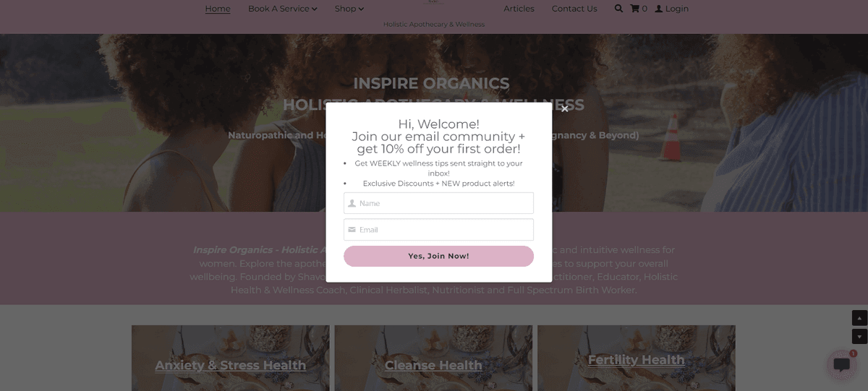Open the chat bubble widget
Screen dimensions: 868x391
(x=841, y=364)
